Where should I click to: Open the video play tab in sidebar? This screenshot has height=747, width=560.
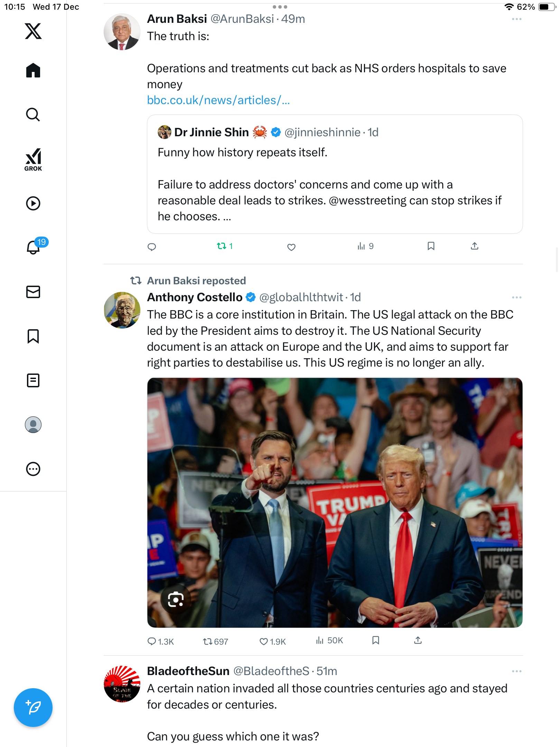[33, 203]
